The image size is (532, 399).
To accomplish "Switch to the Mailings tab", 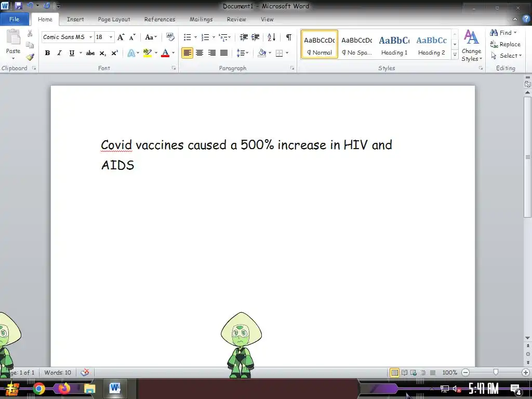I will coord(201,19).
